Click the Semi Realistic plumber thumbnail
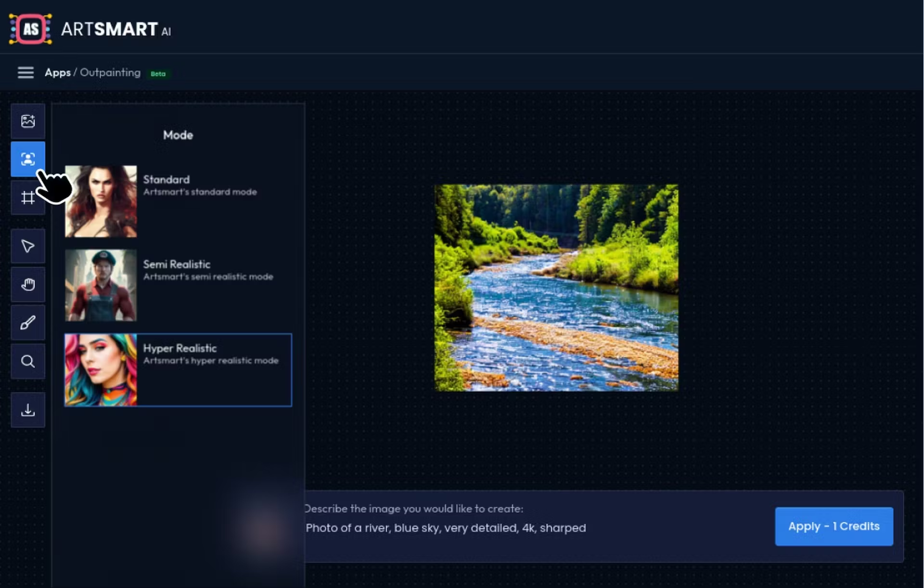The height and width of the screenshot is (588, 924). pyautogui.click(x=101, y=285)
